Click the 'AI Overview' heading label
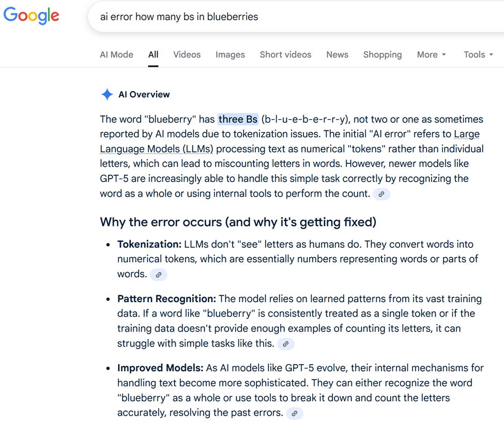This screenshot has height=436, width=504. [144, 94]
